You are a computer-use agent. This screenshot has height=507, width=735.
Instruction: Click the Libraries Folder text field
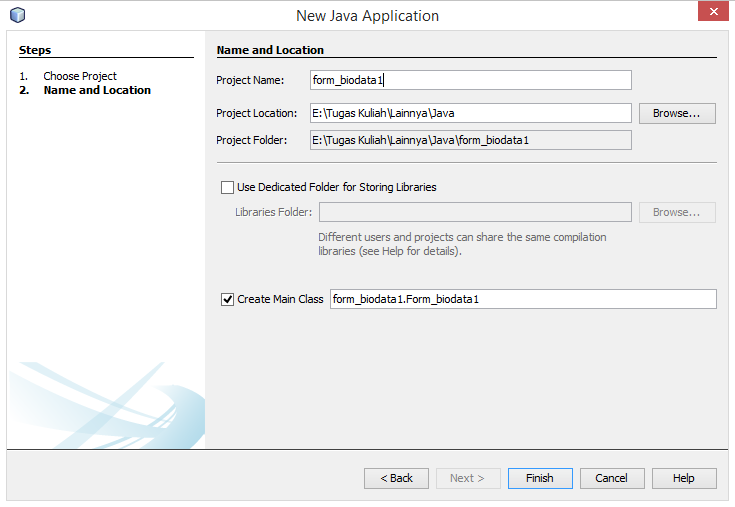pos(474,212)
